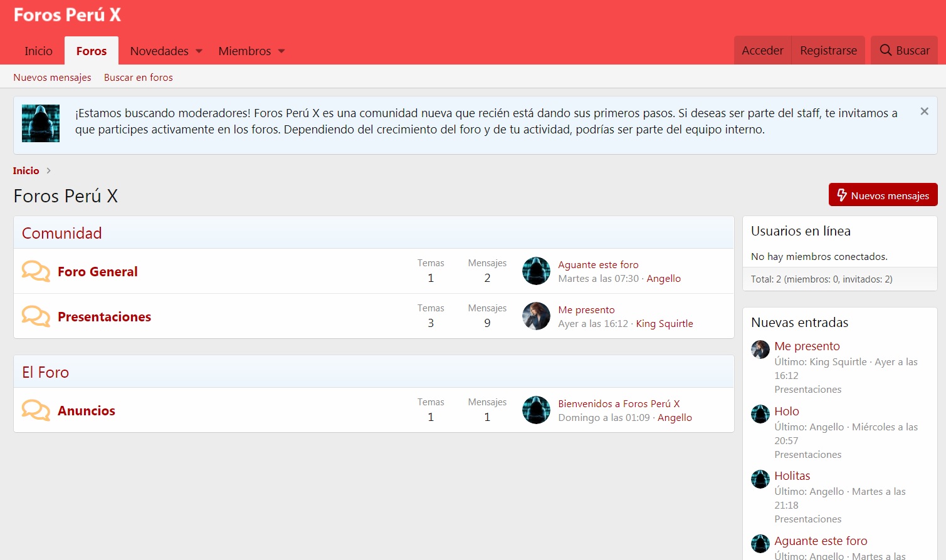This screenshot has height=560, width=946.
Task: Open the Presentaciones forum title
Action: click(104, 316)
